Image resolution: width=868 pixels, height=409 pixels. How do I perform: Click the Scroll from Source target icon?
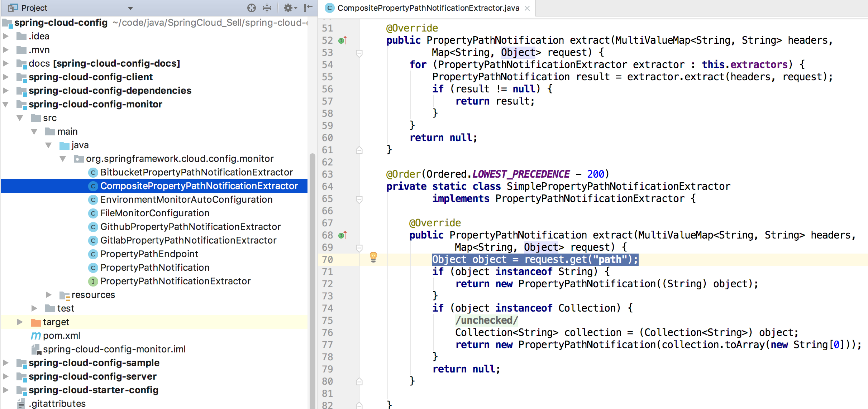coord(252,8)
